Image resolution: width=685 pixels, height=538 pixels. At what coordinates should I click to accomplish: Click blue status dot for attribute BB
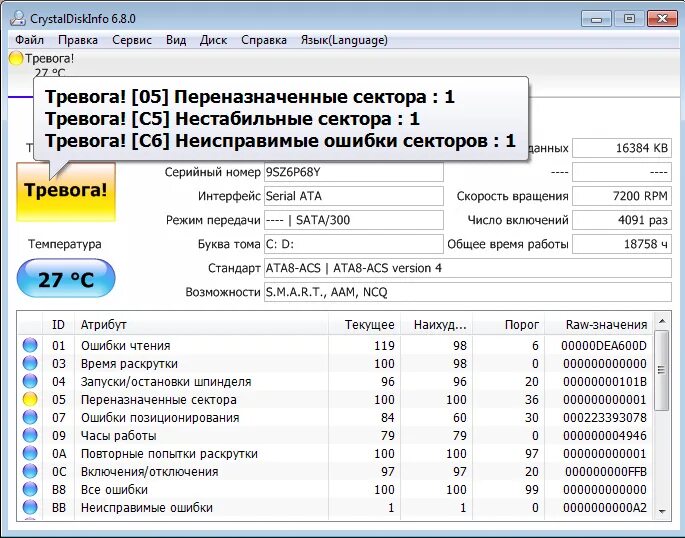click(x=30, y=507)
